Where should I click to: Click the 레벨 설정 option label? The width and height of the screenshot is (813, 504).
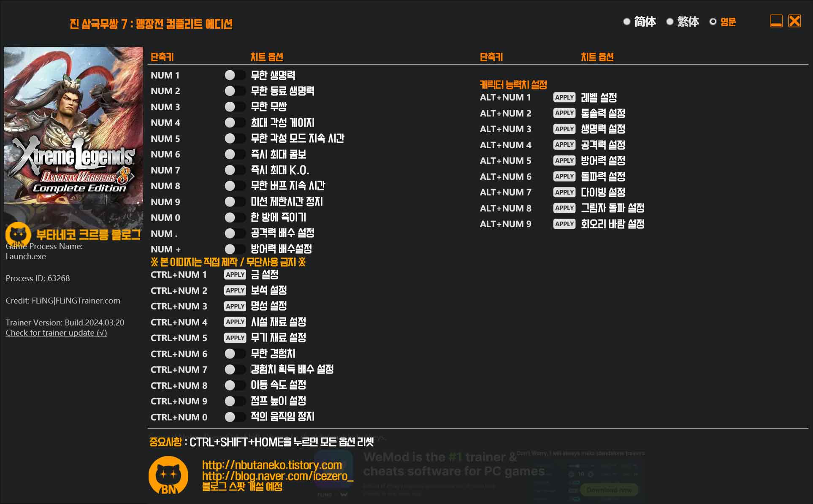(599, 98)
